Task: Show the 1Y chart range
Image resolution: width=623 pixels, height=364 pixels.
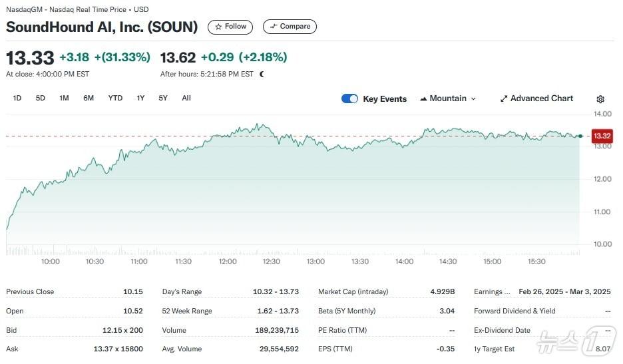Action: point(140,98)
